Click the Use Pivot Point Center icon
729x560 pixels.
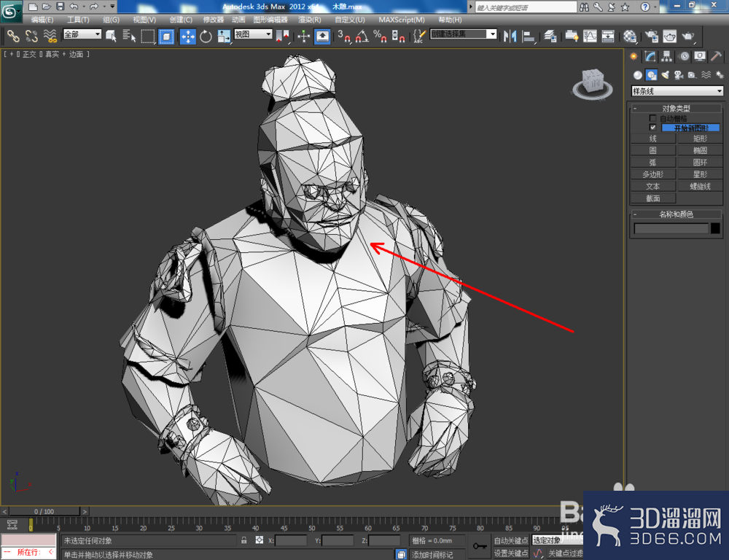coord(282,36)
